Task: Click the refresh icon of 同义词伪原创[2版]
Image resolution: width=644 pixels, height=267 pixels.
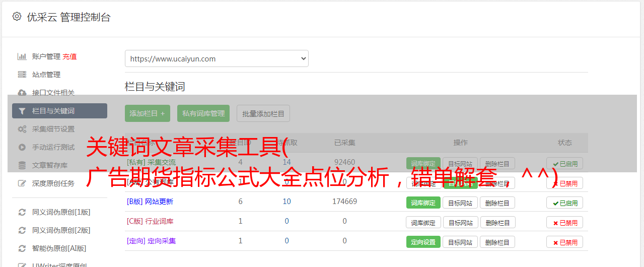Action: tap(22, 230)
